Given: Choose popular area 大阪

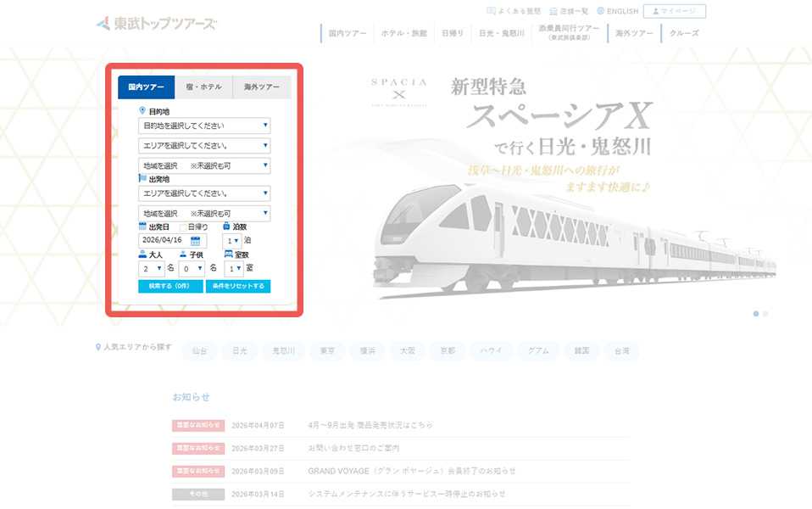Looking at the screenshot, I should click(x=408, y=351).
